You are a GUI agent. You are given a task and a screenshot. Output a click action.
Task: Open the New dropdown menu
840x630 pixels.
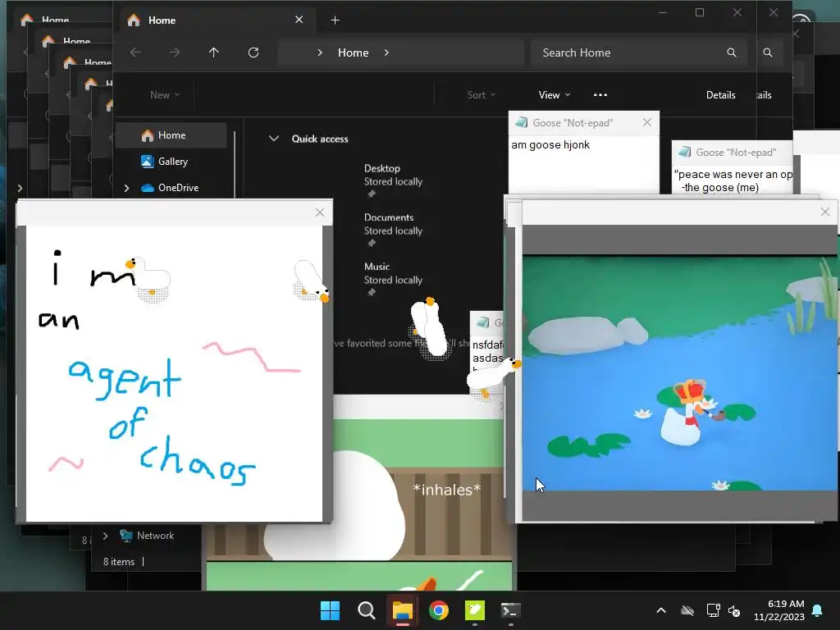164,95
